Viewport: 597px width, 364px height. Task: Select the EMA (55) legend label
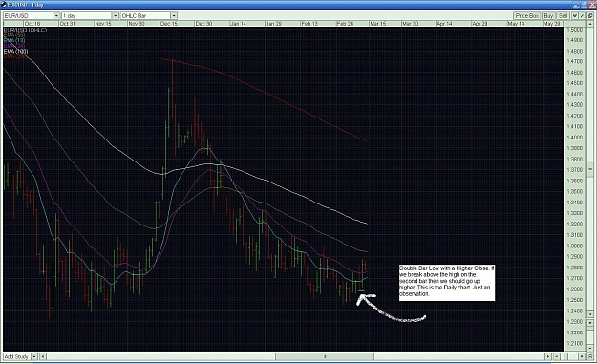[14, 35]
